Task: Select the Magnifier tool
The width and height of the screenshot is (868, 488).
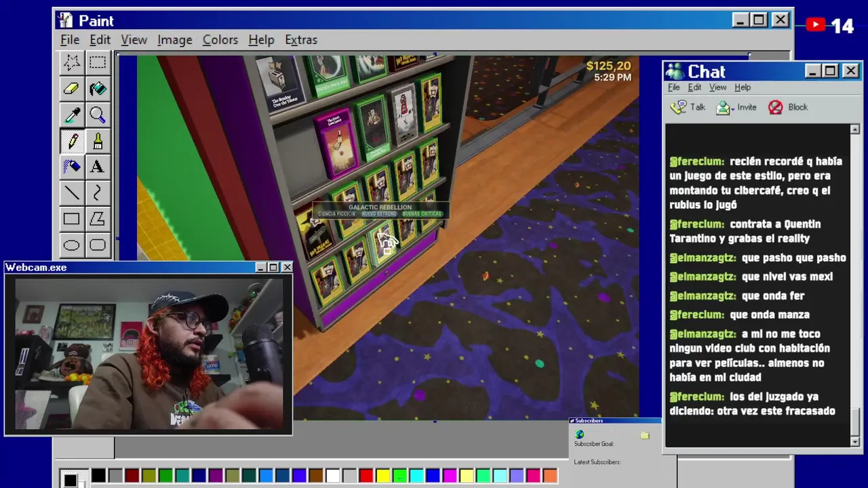Action: tap(97, 115)
